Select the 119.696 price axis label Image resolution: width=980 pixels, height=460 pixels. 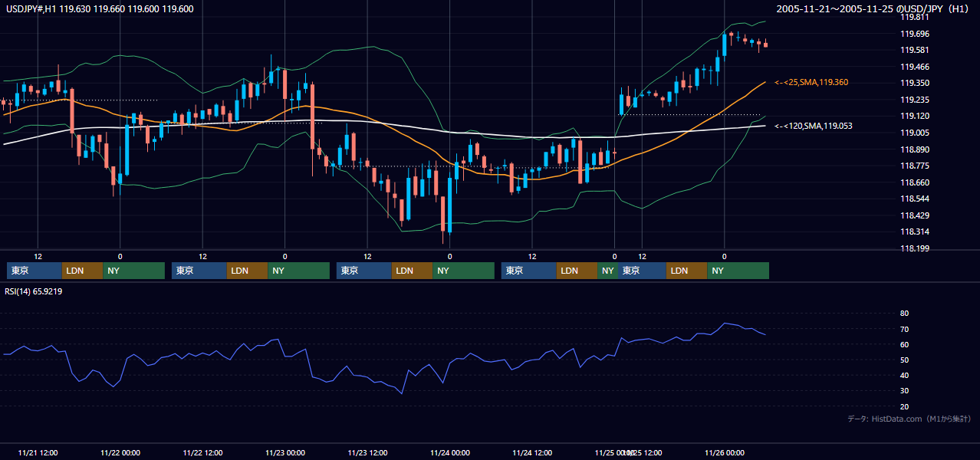[x=914, y=34]
